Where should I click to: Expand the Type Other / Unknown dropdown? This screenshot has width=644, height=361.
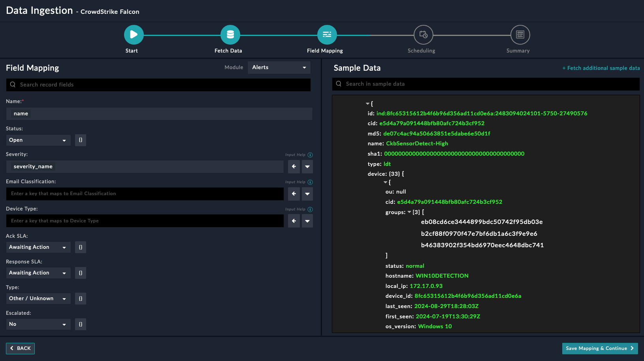(x=38, y=299)
